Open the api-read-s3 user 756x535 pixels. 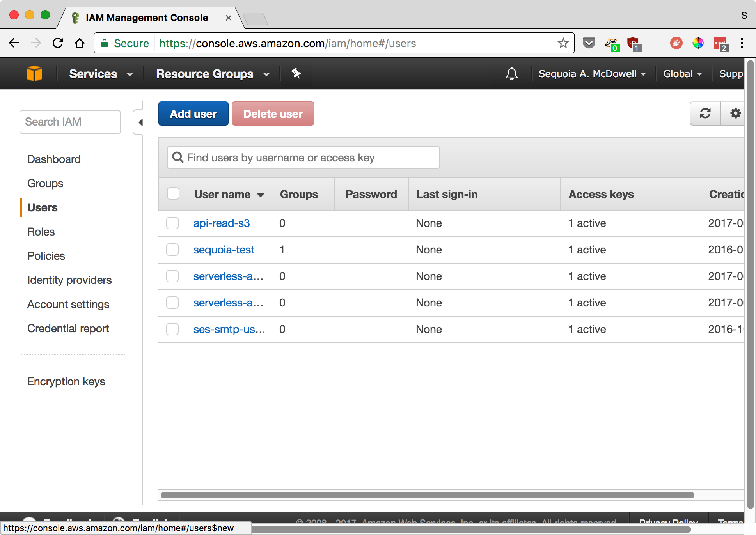222,223
